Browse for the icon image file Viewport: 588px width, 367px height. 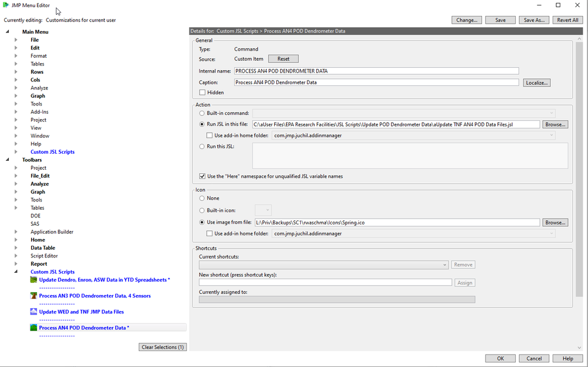[556, 223]
